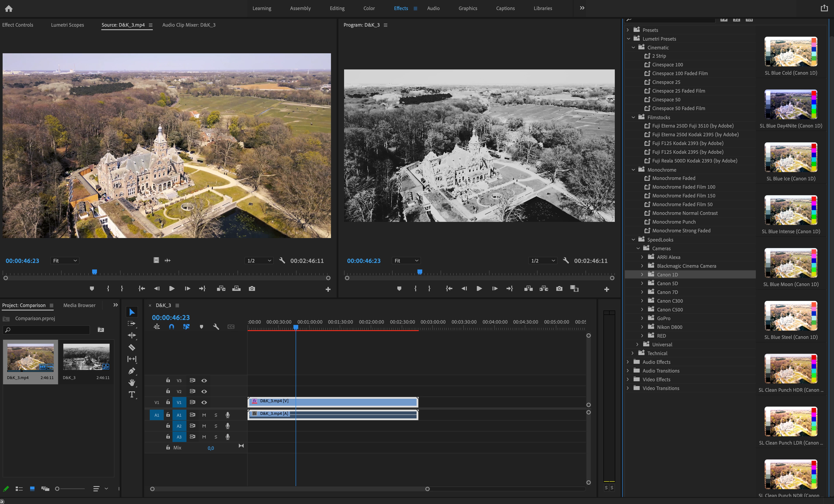The width and height of the screenshot is (834, 504).
Task: Select the Razor tool in toolbar
Action: tap(132, 347)
